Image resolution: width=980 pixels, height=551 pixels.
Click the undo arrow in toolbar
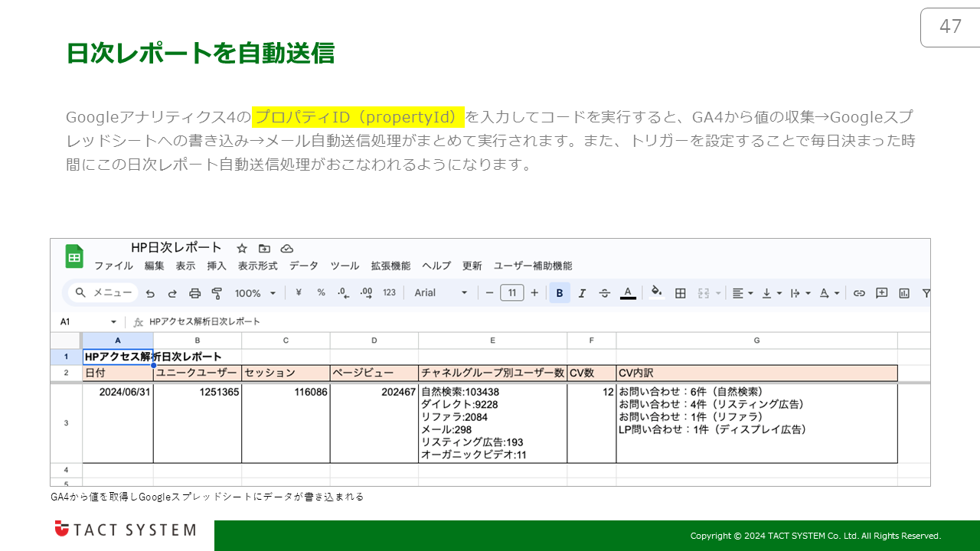(150, 293)
